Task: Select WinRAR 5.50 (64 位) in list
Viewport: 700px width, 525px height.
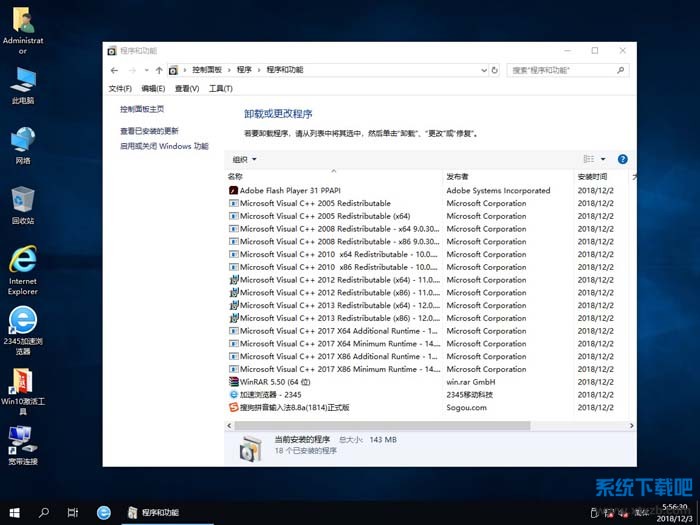Action: click(x=275, y=382)
